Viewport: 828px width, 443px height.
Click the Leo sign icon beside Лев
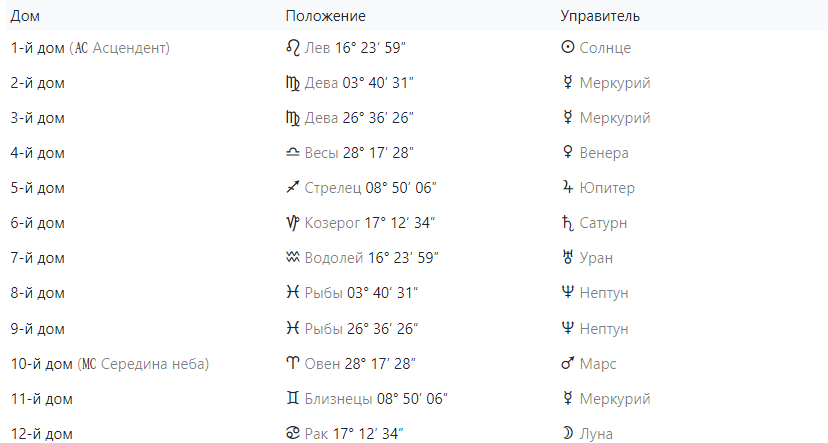pos(293,48)
